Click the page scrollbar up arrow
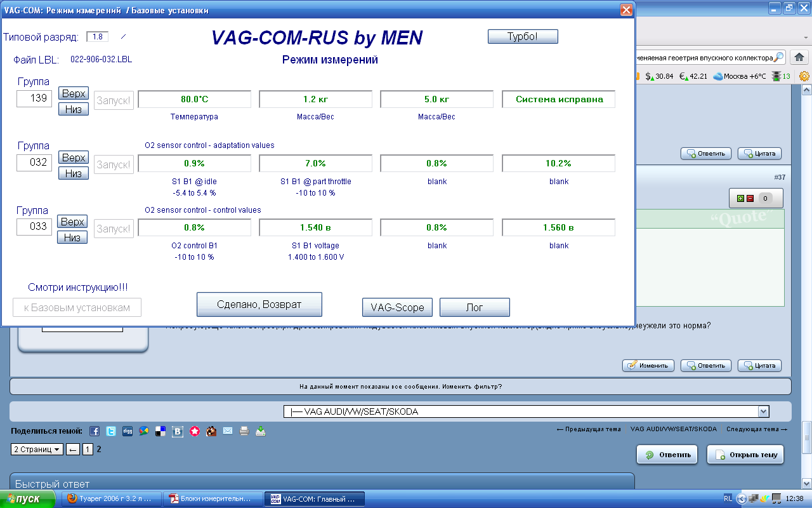This screenshot has height=508, width=812. tap(806, 91)
